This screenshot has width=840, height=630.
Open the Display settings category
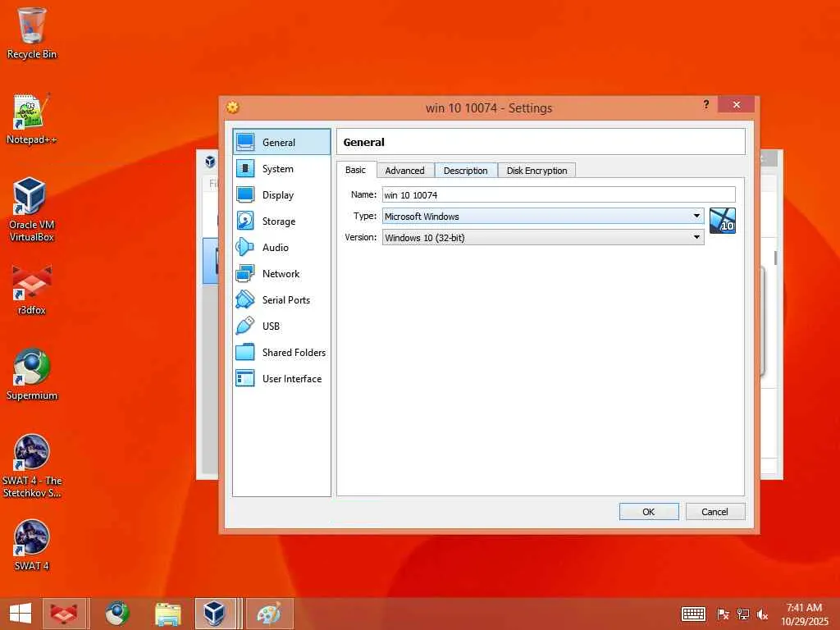point(282,195)
